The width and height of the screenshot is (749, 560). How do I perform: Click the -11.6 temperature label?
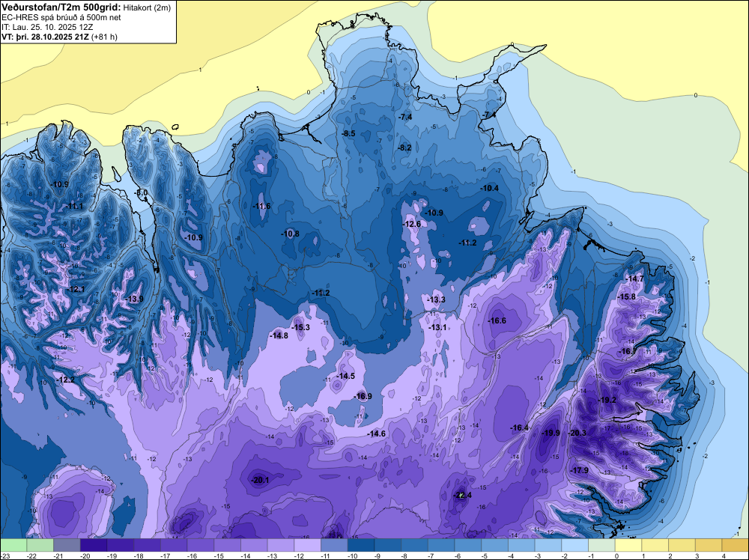pos(261,206)
